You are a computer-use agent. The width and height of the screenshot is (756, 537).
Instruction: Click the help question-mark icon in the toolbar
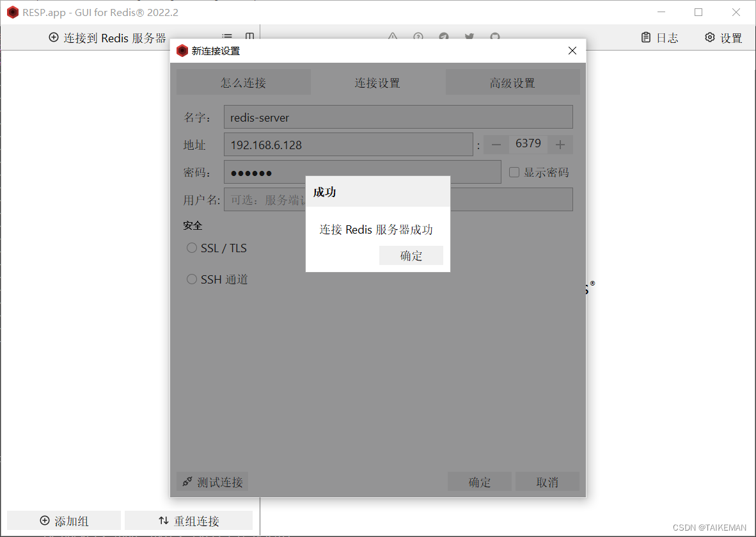point(418,36)
